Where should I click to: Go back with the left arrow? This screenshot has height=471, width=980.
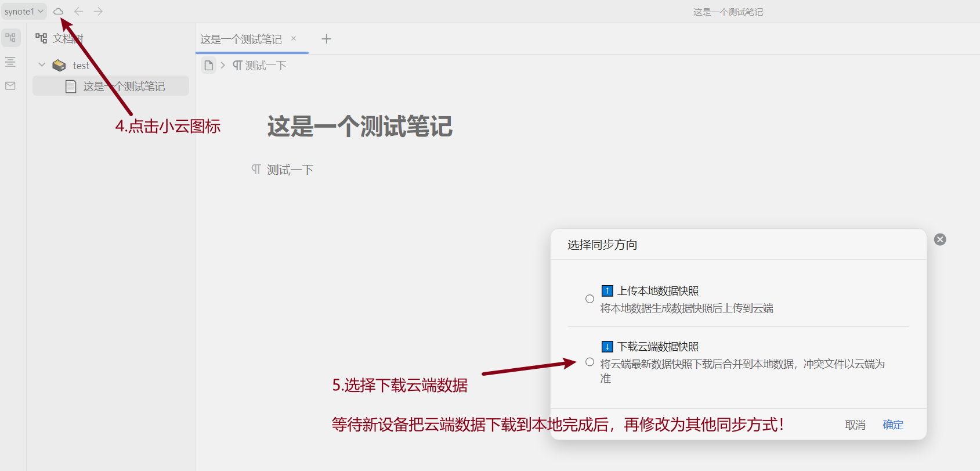(78, 11)
